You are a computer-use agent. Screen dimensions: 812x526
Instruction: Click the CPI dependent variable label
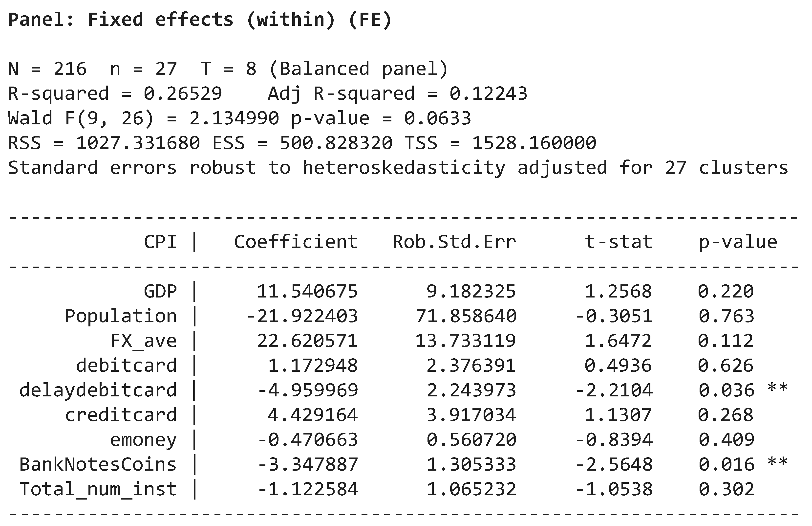coord(160,242)
